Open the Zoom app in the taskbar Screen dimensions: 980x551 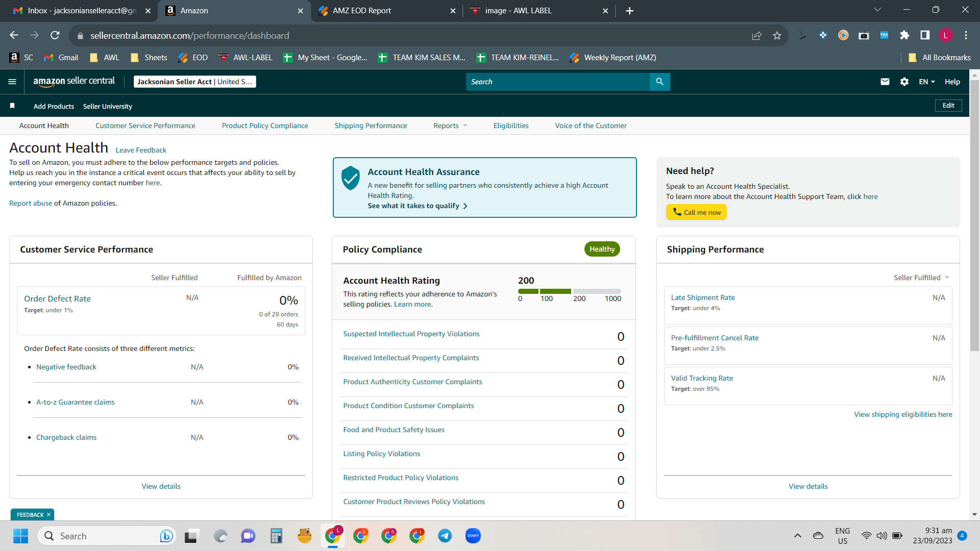[x=473, y=536]
